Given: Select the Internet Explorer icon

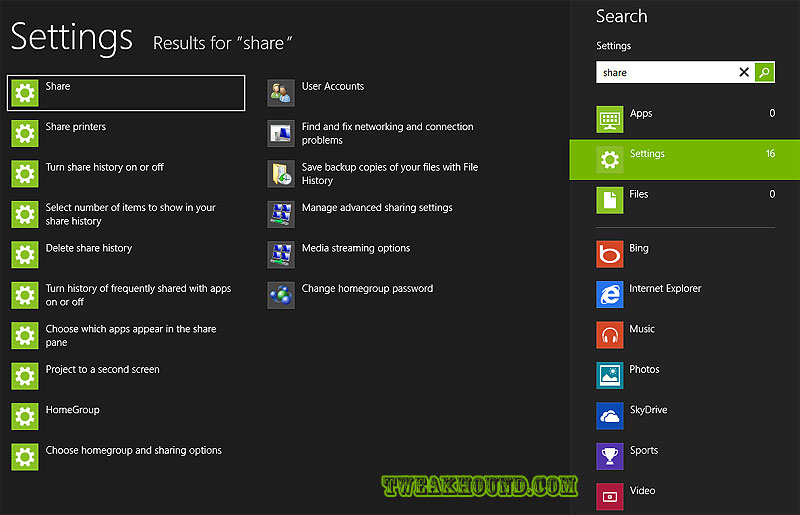Looking at the screenshot, I should (610, 294).
